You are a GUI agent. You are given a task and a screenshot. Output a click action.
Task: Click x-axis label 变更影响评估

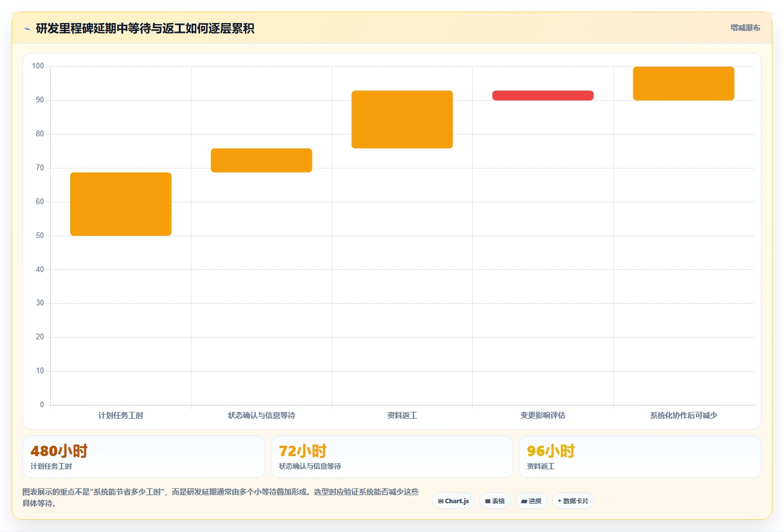(x=543, y=415)
